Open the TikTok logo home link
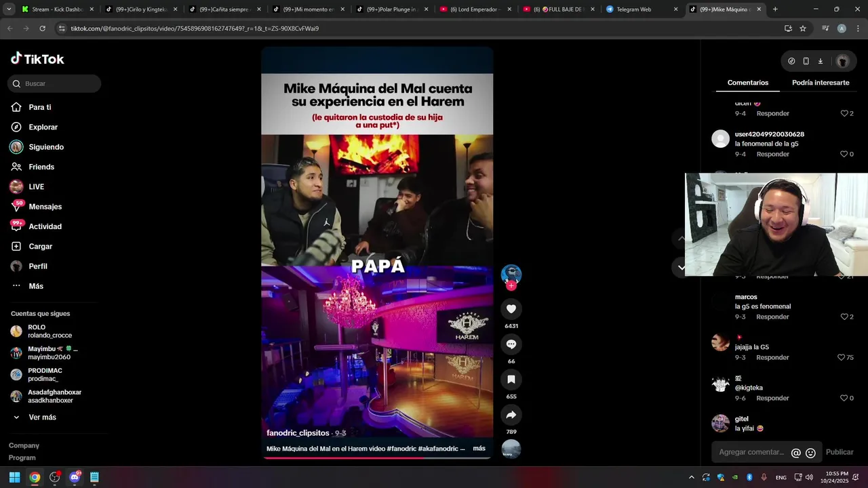Screen dimensions: 868x488 pyautogui.click(x=37, y=59)
